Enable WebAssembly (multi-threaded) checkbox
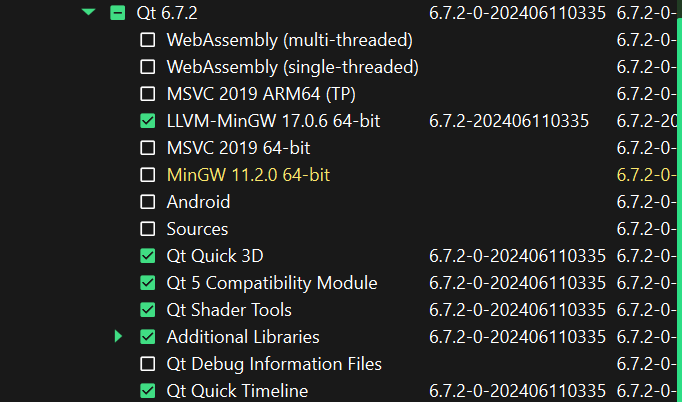The width and height of the screenshot is (682, 402). 148,40
